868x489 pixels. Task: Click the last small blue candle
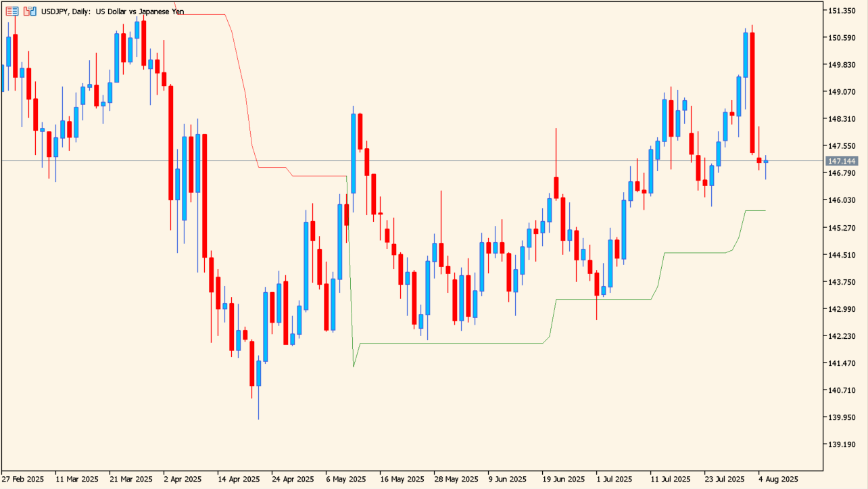tap(766, 162)
